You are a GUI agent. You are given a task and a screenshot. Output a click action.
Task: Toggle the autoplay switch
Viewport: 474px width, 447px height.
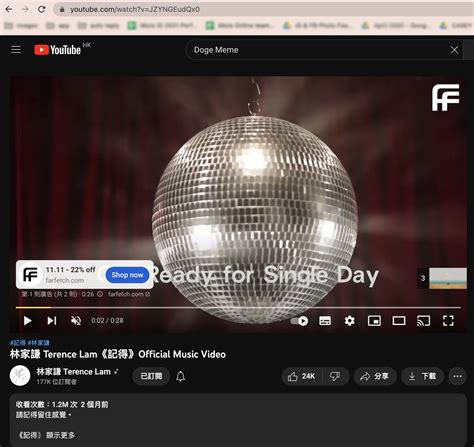(x=299, y=321)
